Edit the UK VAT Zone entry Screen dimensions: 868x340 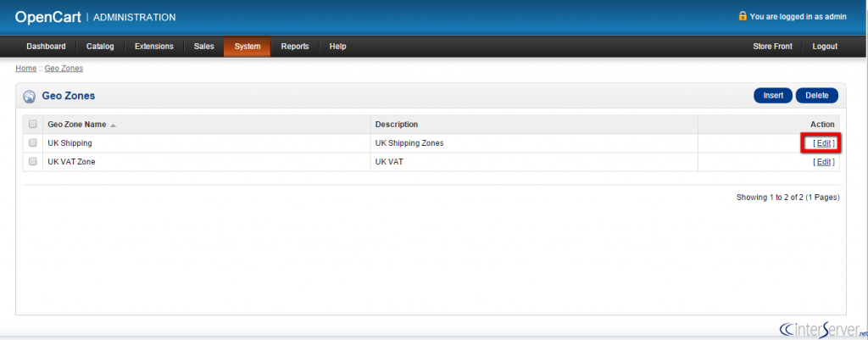(824, 162)
